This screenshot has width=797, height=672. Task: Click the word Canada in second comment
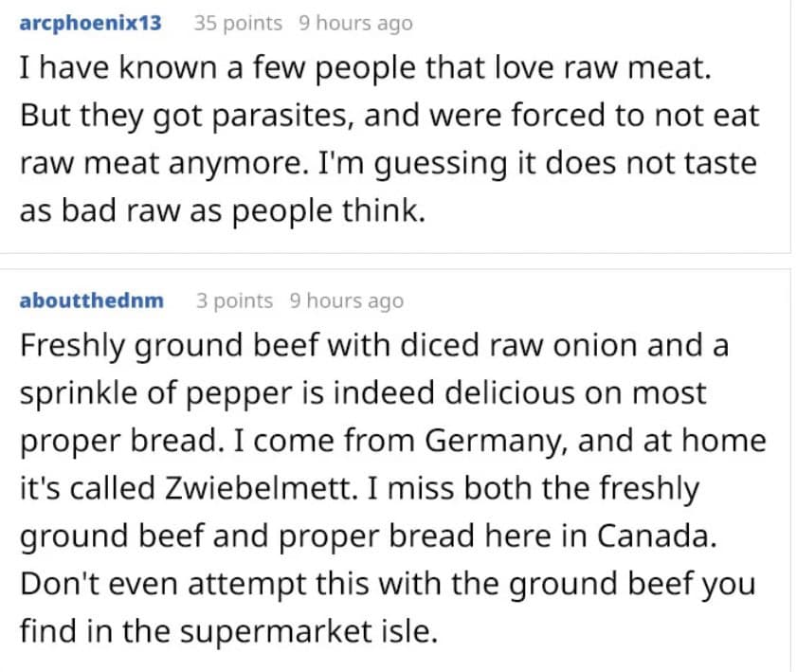[x=656, y=536]
